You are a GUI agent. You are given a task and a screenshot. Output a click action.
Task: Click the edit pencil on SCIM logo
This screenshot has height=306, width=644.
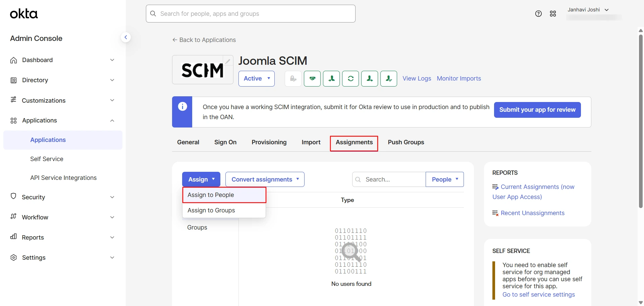click(228, 61)
